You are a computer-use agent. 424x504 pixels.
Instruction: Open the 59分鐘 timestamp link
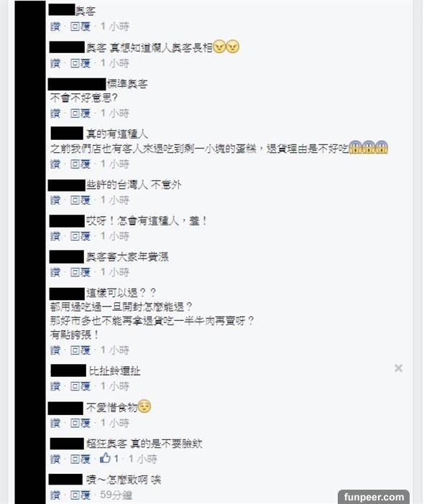[116, 495]
